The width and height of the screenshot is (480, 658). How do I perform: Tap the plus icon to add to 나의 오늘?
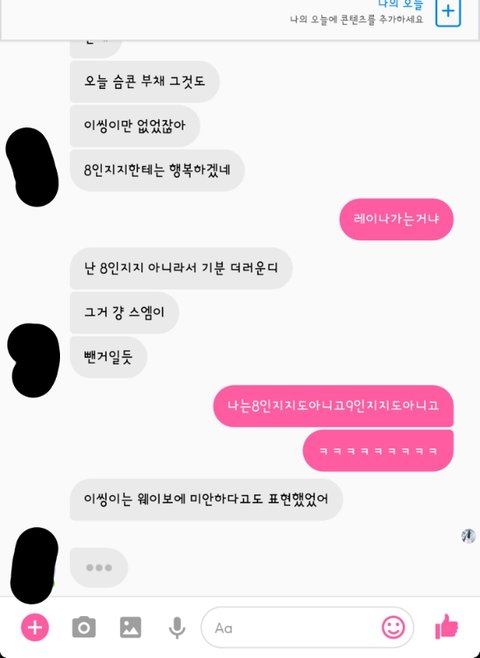(x=448, y=12)
